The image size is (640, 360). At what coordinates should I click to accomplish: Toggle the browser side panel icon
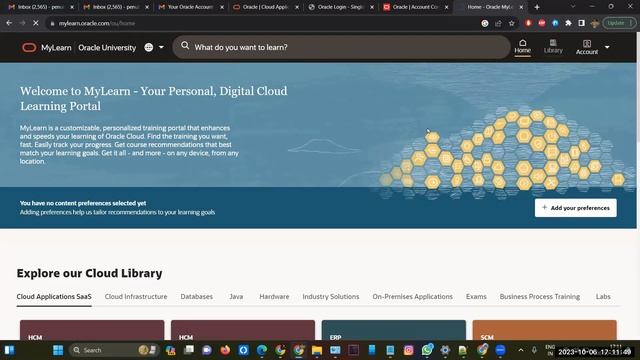(581, 23)
